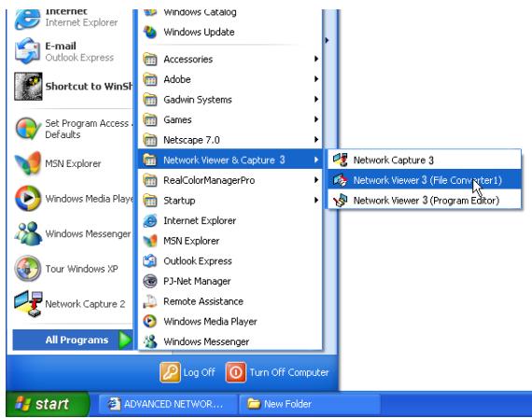Click the Windows Update text label
This screenshot has width=532, height=418.
coord(199,33)
